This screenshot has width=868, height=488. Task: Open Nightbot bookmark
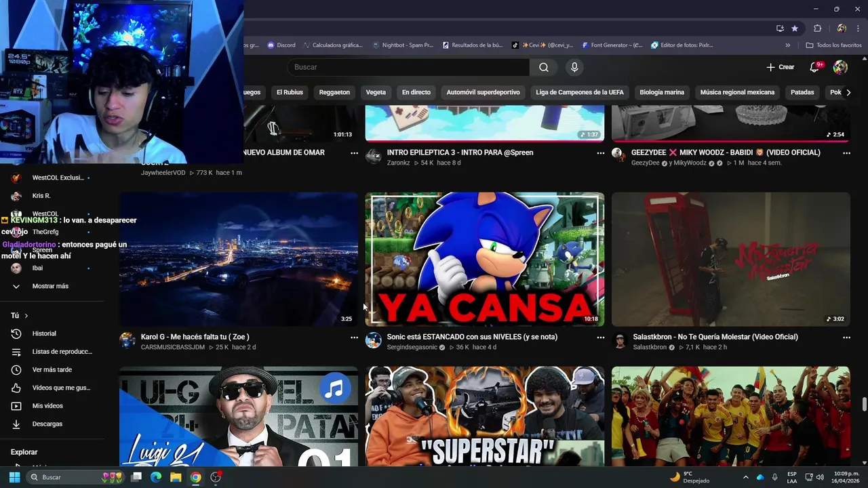[x=403, y=45]
